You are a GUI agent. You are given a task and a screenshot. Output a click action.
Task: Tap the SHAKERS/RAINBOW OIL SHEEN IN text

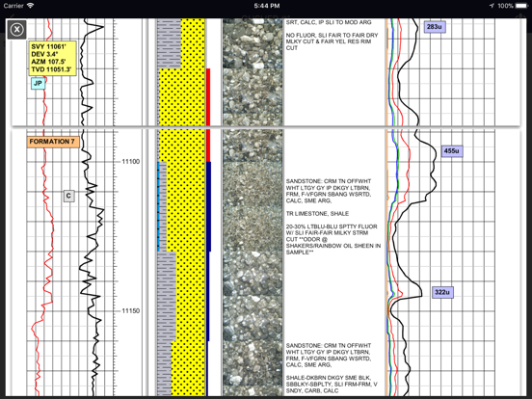(333, 246)
